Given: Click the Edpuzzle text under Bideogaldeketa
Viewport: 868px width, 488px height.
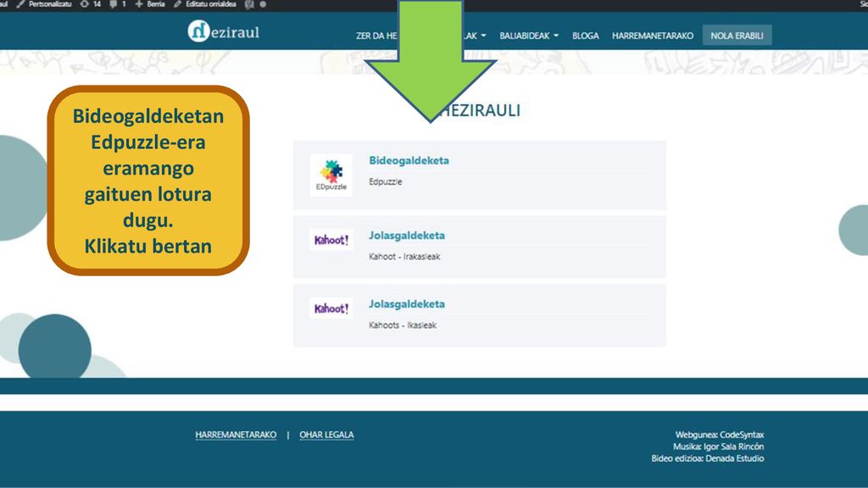Looking at the screenshot, I should 386,181.
